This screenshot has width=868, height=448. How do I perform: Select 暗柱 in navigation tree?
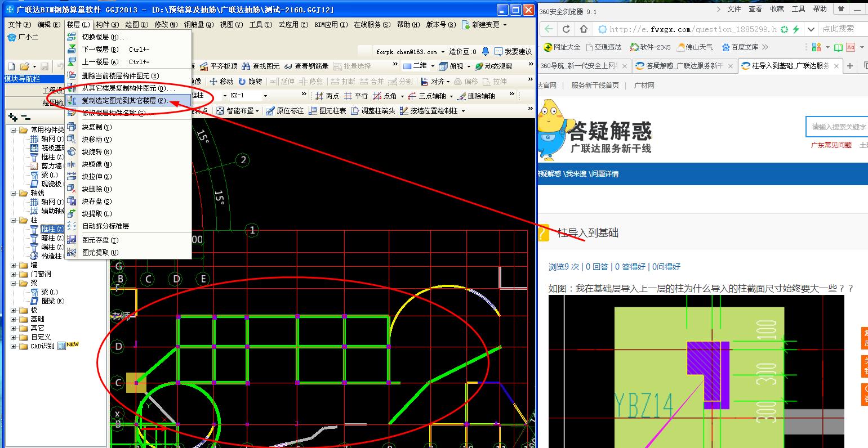coord(52,238)
